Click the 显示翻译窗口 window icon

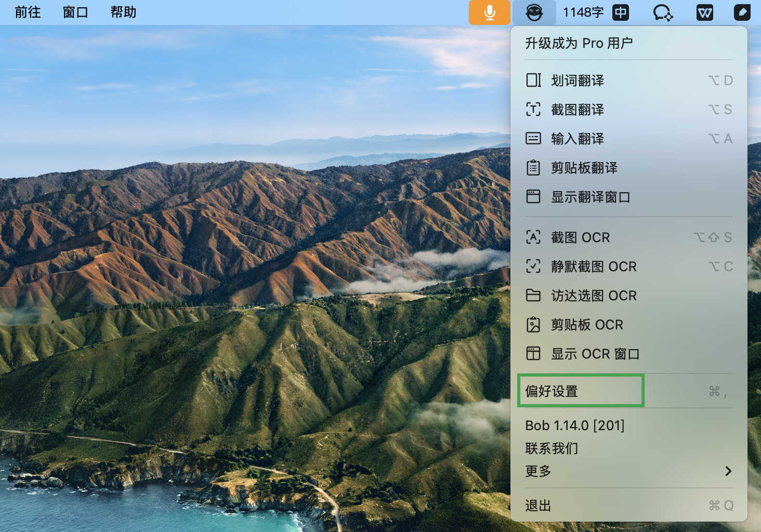[533, 196]
